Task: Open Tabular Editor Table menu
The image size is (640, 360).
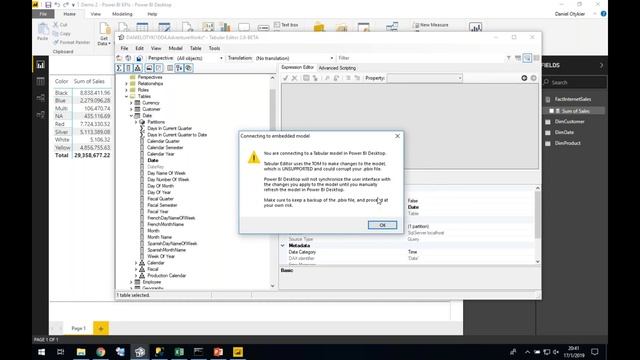Action: 196,48
